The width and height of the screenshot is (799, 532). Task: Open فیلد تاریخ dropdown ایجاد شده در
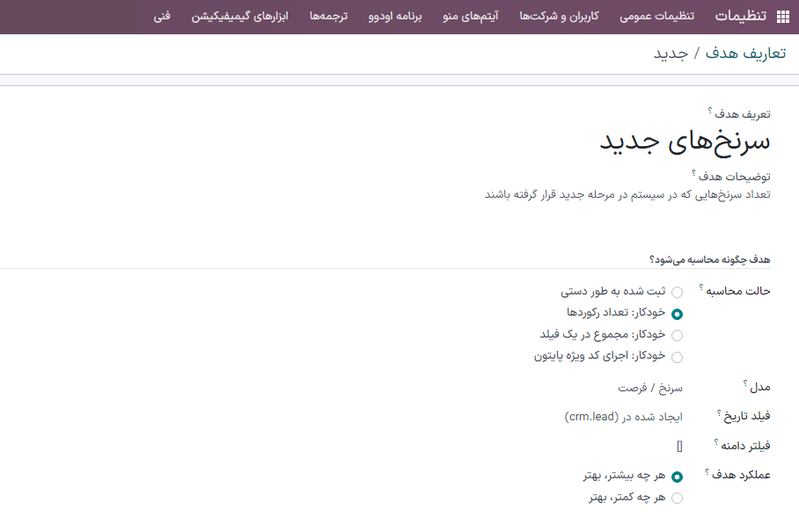click(624, 417)
